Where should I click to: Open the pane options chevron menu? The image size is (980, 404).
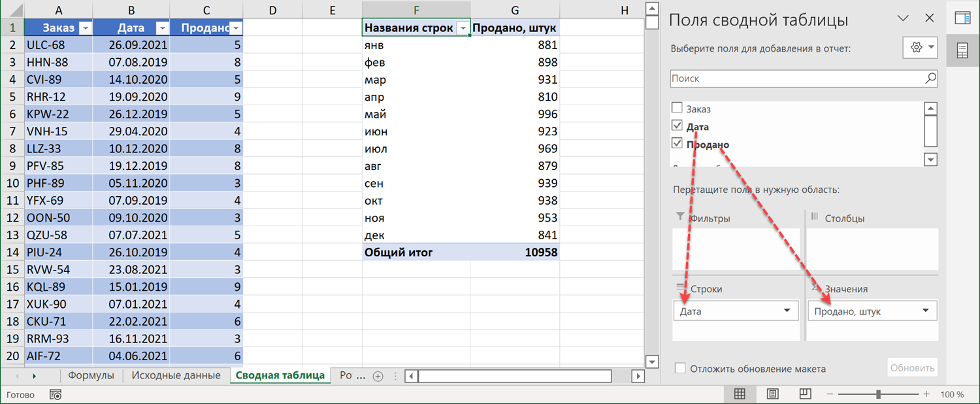click(904, 18)
